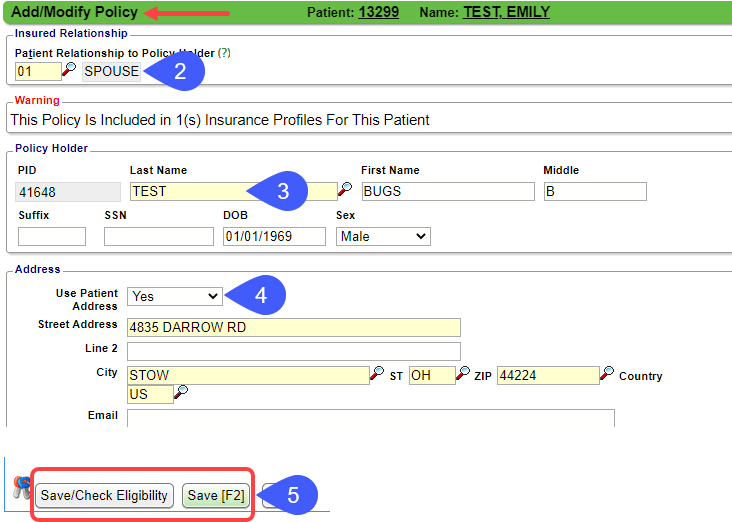732x522 pixels.
Task: Click Save/Check Eligibility button
Action: coord(104,495)
